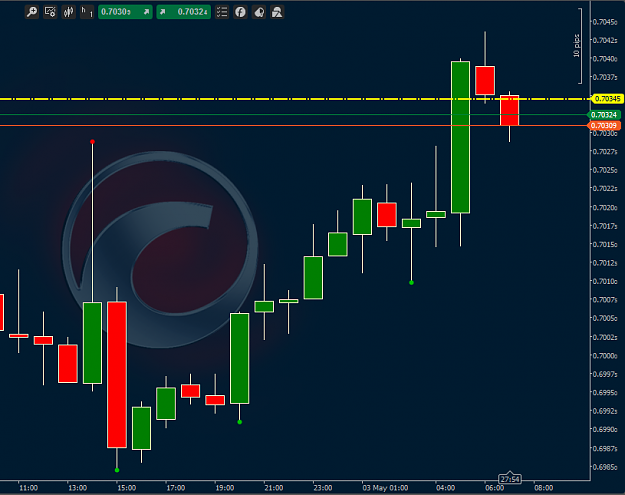The image size is (625, 495).
Task: Click the 11:00 time axis label
Action: click(x=28, y=488)
